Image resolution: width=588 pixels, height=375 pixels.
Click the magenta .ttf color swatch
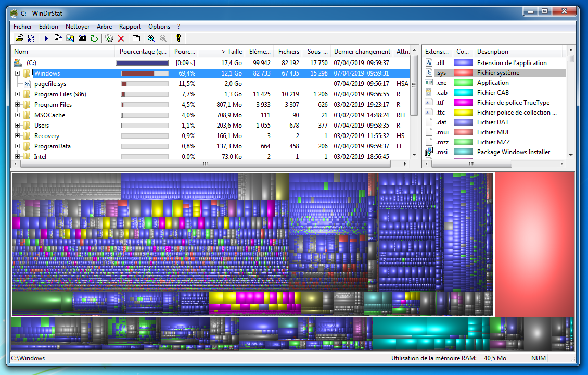[464, 103]
